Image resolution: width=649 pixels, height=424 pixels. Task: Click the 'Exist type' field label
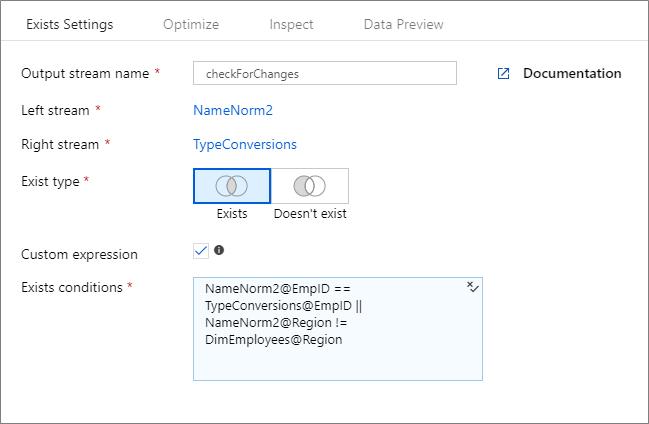tap(51, 181)
